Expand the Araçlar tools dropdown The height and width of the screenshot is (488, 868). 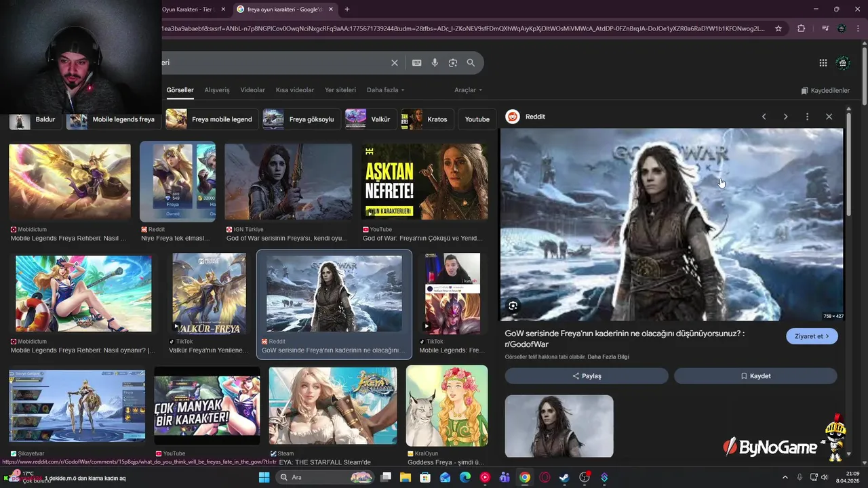(x=468, y=90)
